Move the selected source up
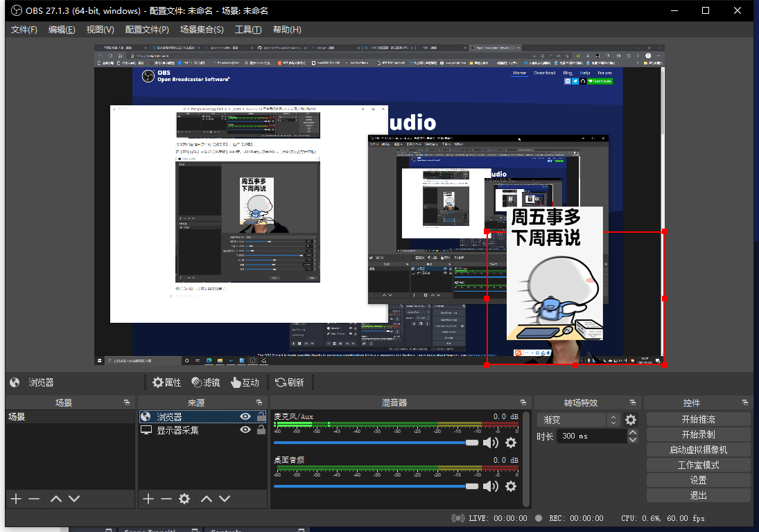 click(207, 499)
